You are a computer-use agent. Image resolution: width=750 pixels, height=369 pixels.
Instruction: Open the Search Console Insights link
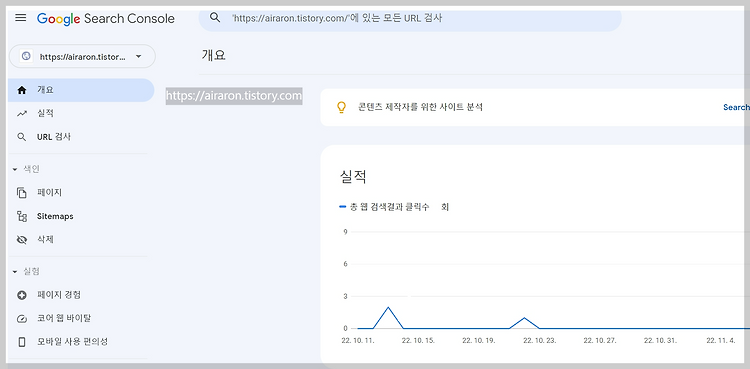pyautogui.click(x=736, y=107)
